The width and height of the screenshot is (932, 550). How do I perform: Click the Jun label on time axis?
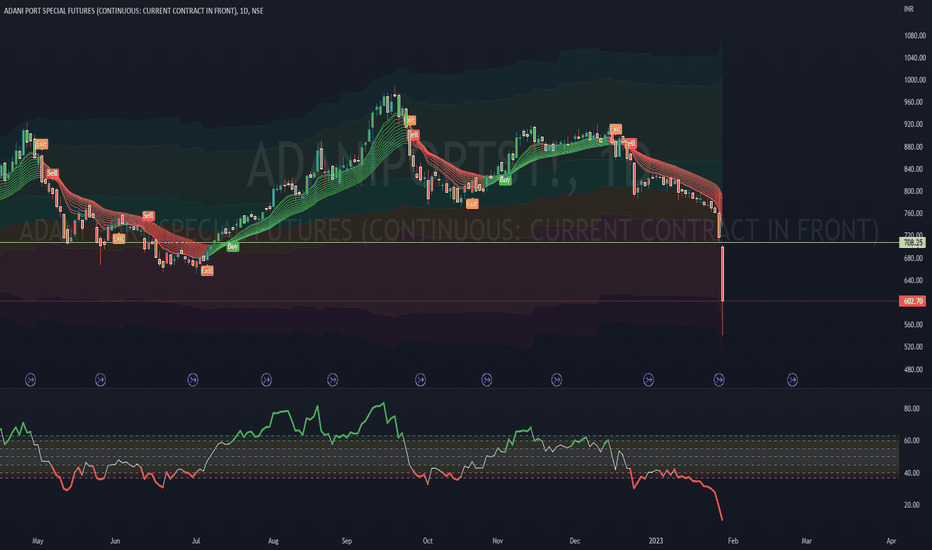115,541
